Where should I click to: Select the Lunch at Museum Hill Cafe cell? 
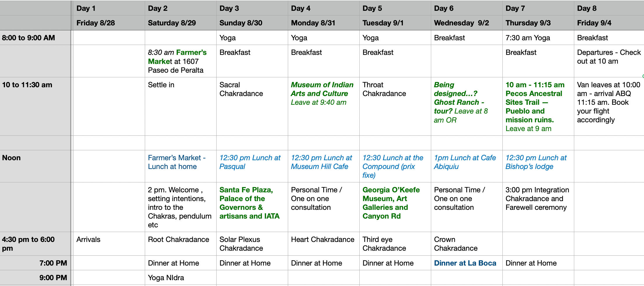click(x=323, y=166)
